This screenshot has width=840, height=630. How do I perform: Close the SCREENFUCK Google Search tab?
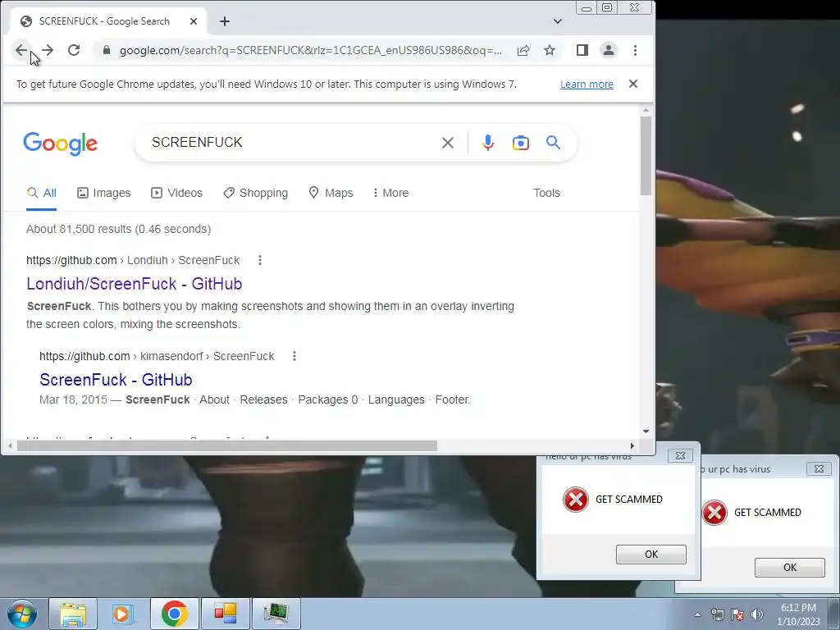point(194,21)
